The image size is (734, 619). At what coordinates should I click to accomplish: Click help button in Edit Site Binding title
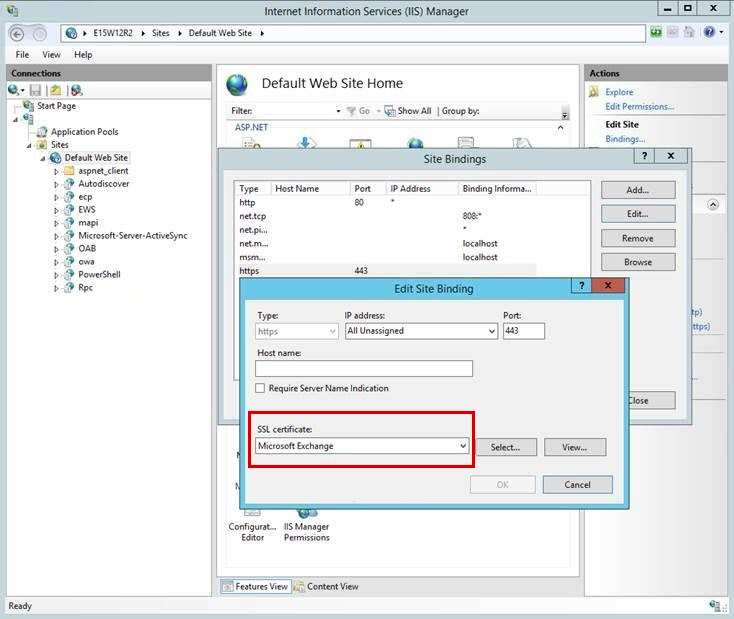[x=581, y=286]
